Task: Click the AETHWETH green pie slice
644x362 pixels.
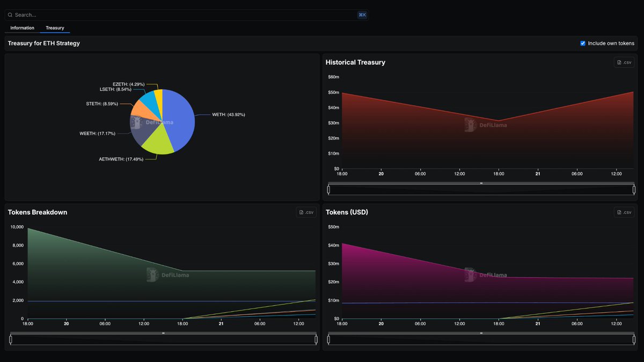Action: [158, 141]
